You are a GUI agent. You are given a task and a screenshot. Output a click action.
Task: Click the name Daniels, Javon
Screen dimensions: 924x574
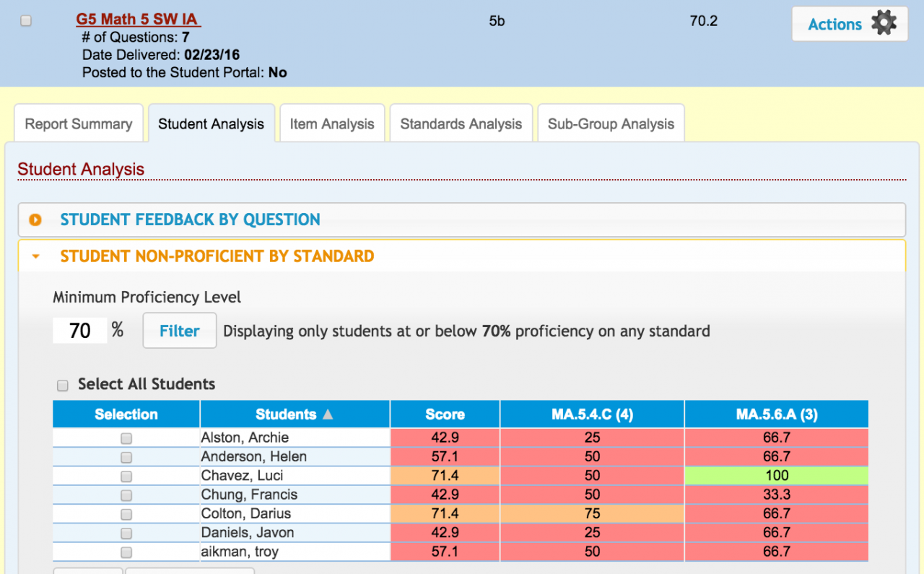coord(248,533)
